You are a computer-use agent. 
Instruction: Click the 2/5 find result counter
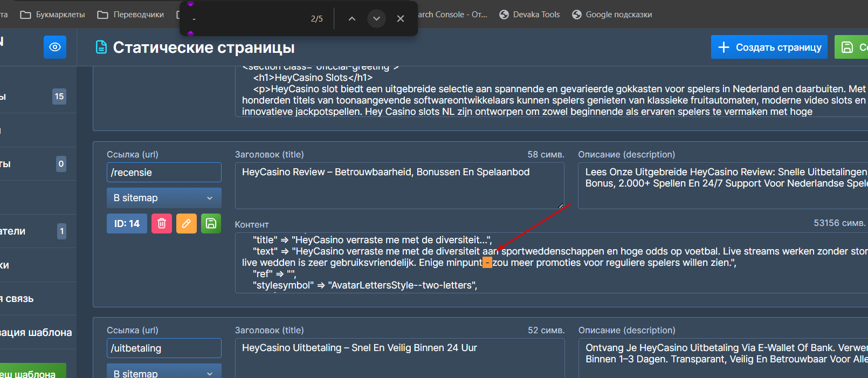(x=317, y=18)
